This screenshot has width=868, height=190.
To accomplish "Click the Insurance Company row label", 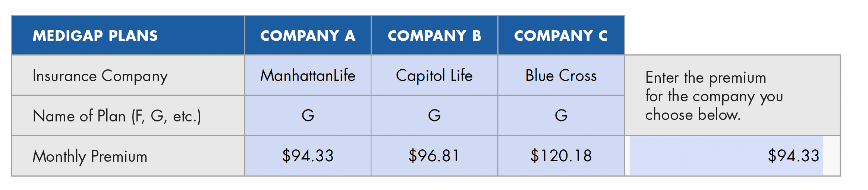I will 128,76.
